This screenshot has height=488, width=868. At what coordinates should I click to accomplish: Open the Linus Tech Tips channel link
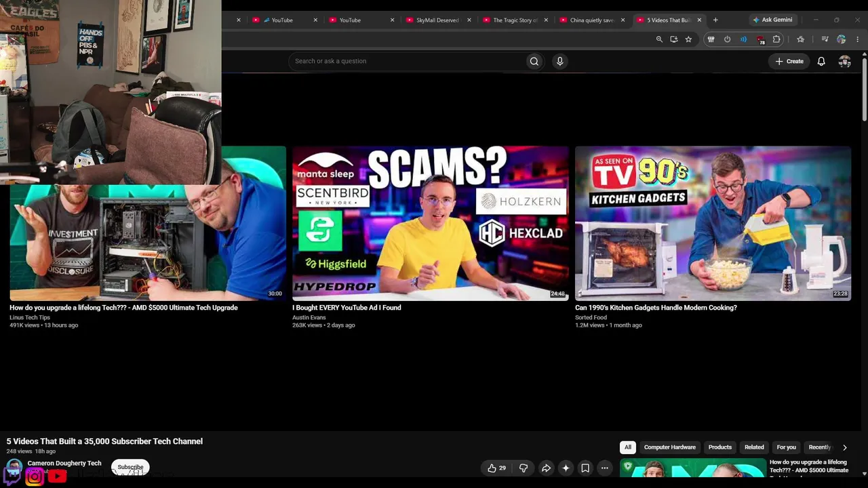[30, 317]
